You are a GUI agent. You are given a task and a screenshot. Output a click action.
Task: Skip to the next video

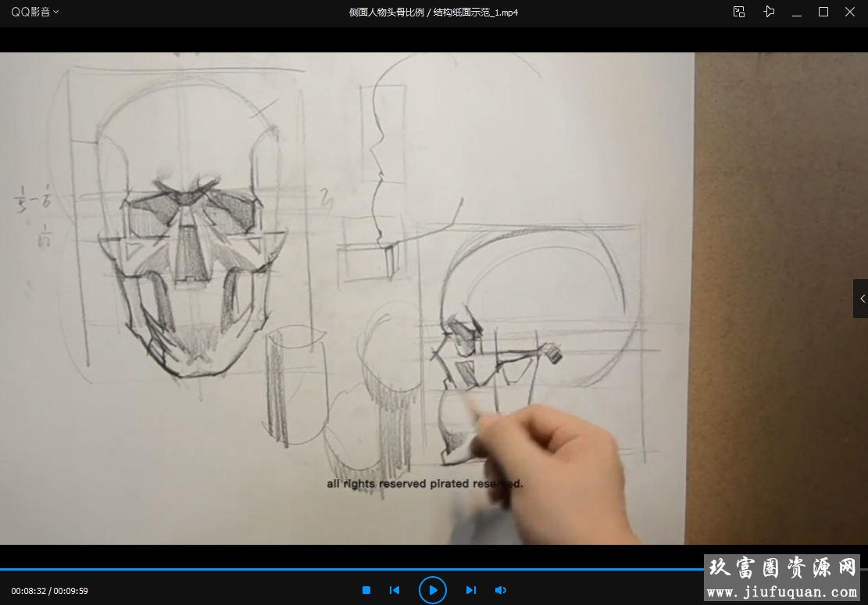(471, 590)
